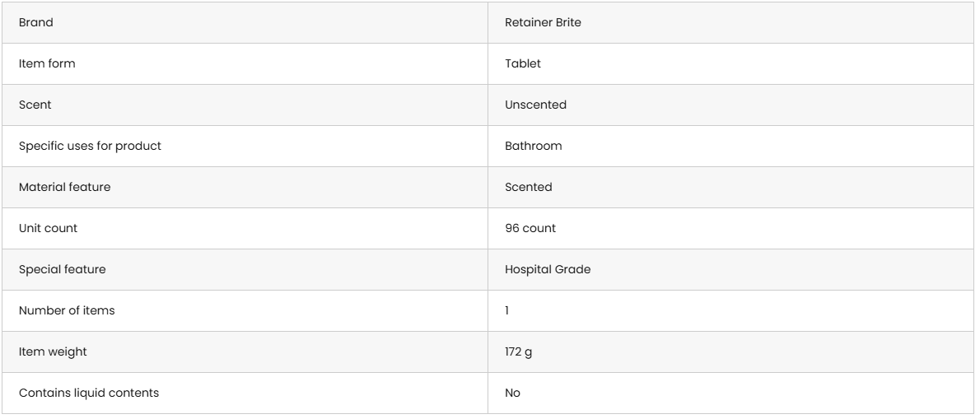The image size is (980, 419).
Task: Select the Bathroom value cell
Action: tap(533, 147)
